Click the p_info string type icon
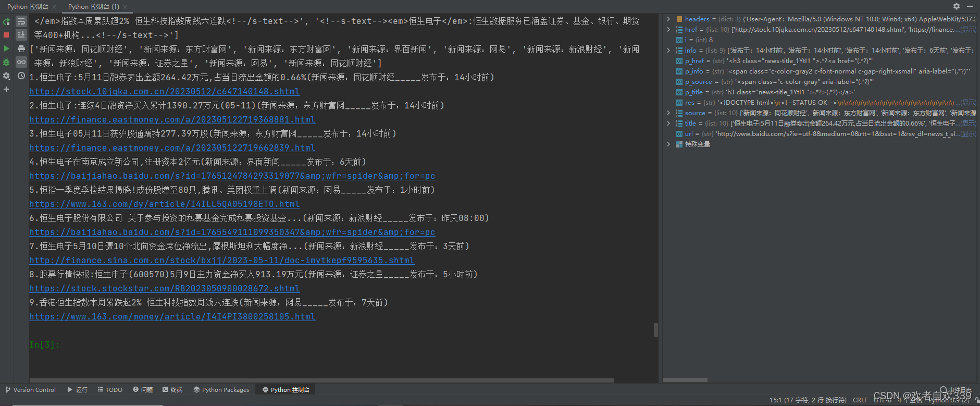Image resolution: width=980 pixels, height=406 pixels. pyautogui.click(x=679, y=71)
